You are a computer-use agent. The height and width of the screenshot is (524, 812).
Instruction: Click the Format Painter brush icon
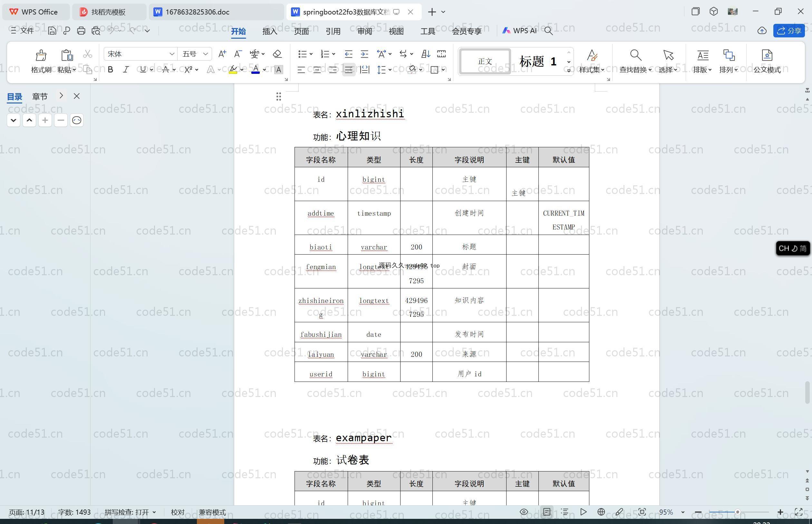tap(41, 55)
